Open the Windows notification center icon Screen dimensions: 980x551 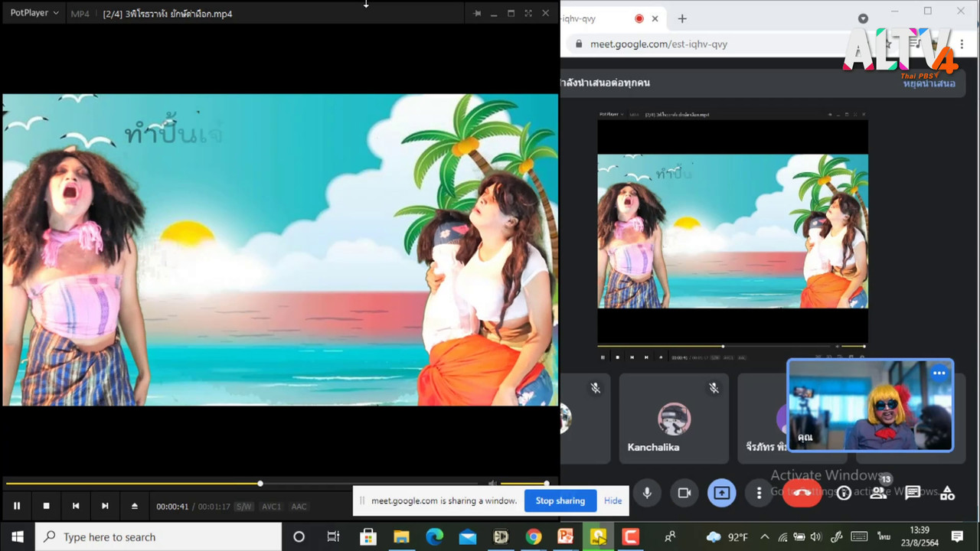(x=957, y=536)
